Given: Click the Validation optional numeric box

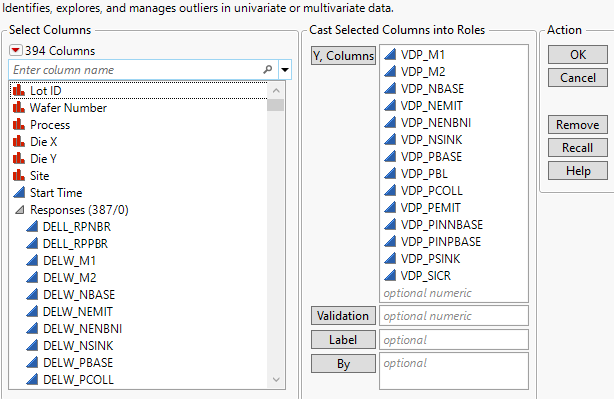Looking at the screenshot, I should tap(454, 316).
